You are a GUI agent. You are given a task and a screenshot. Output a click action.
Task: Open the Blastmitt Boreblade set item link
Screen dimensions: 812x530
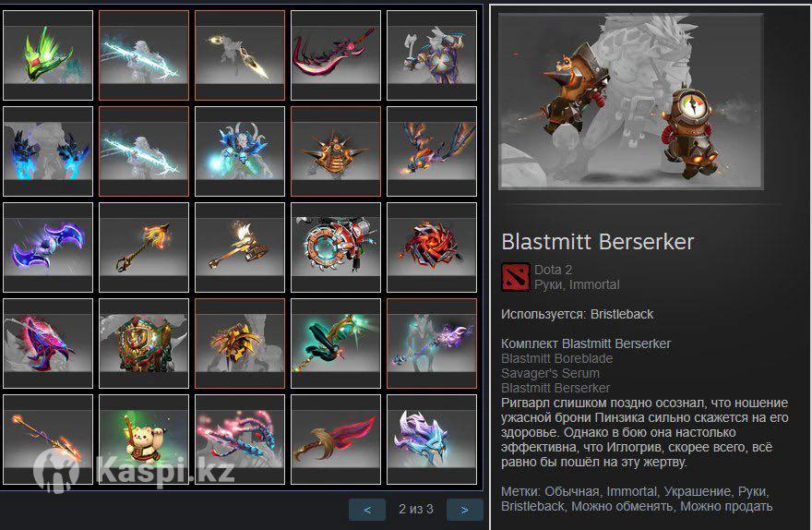pyautogui.click(x=556, y=358)
